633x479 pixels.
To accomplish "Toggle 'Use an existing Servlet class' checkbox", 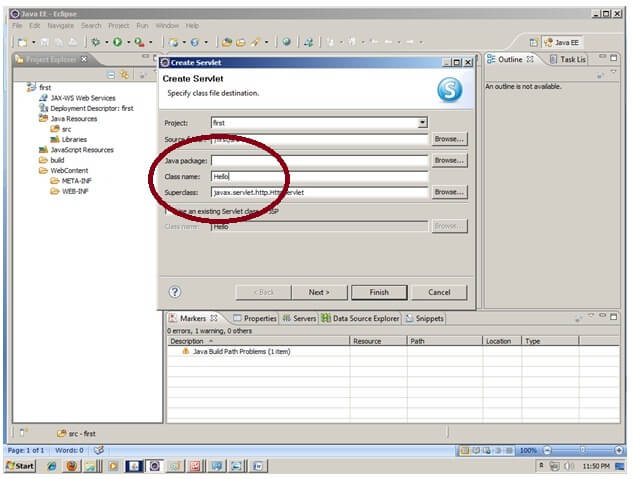I will point(168,211).
